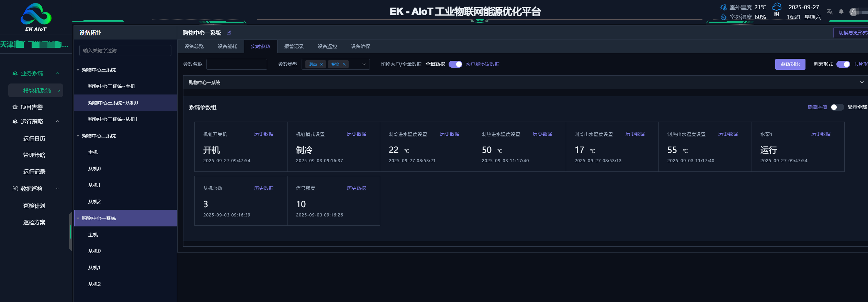
Task: Click the 参数对比 button
Action: [790, 64]
